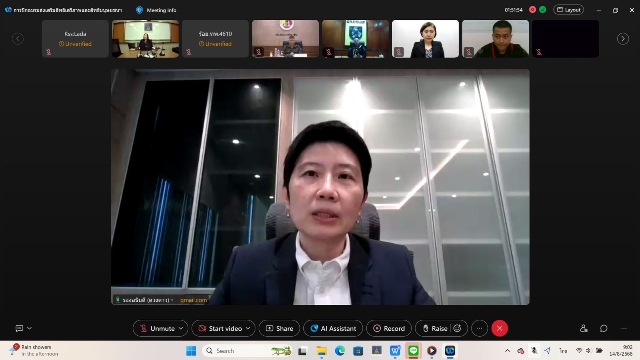This screenshot has width=640, height=360.
Task: Expand the video options arrow beside Start video
Action: 248,328
